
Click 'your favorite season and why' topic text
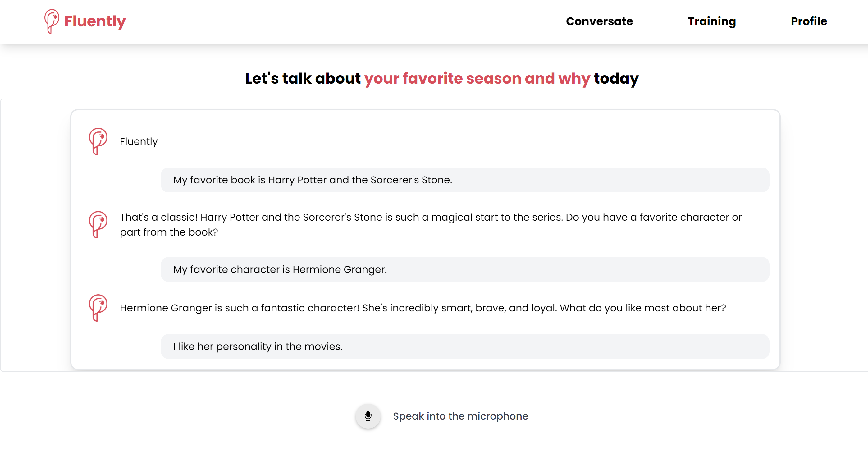[x=477, y=78]
